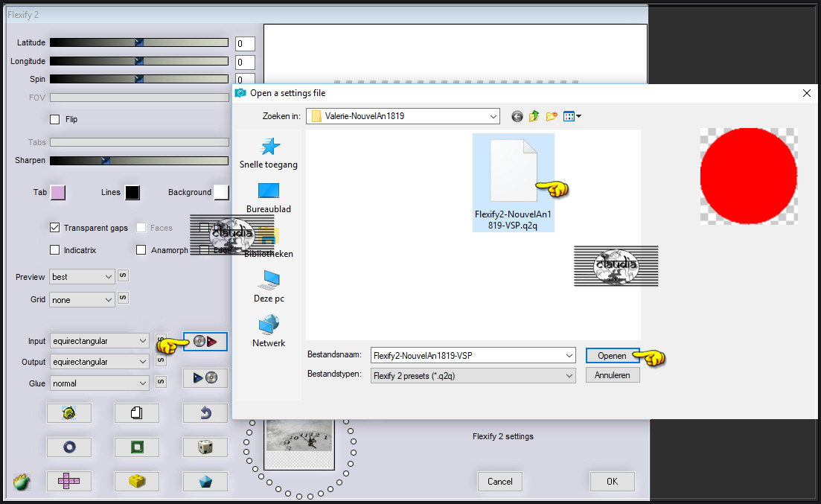Click the undo arrow button in Flexify
This screenshot has height=504, width=821.
pos(205,413)
